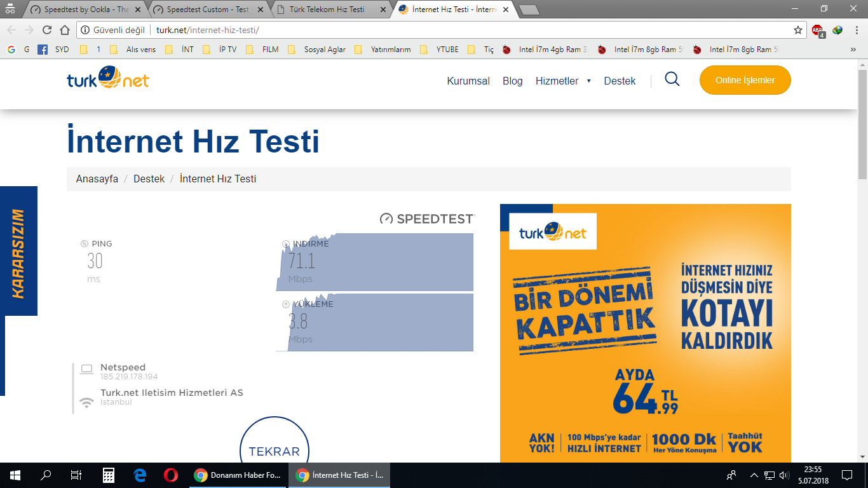Open the Sosyal Aglar bookmark folder
Image resolution: width=868 pixels, height=488 pixels.
pos(317,49)
